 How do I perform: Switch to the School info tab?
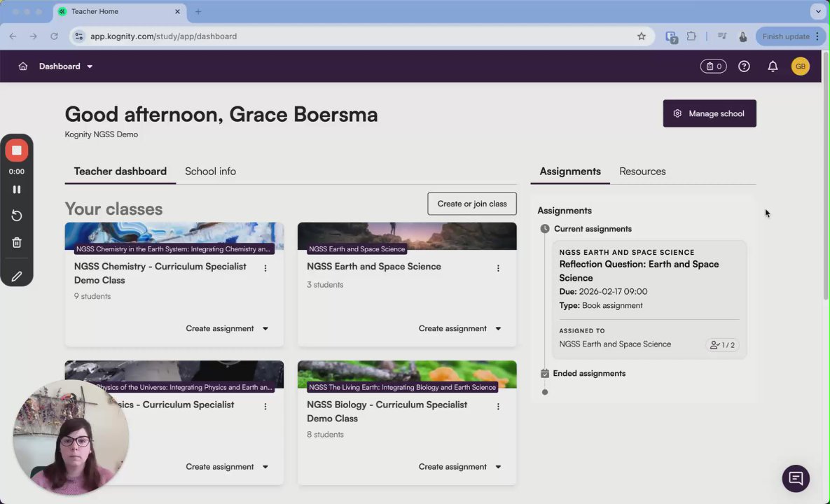[x=210, y=171]
